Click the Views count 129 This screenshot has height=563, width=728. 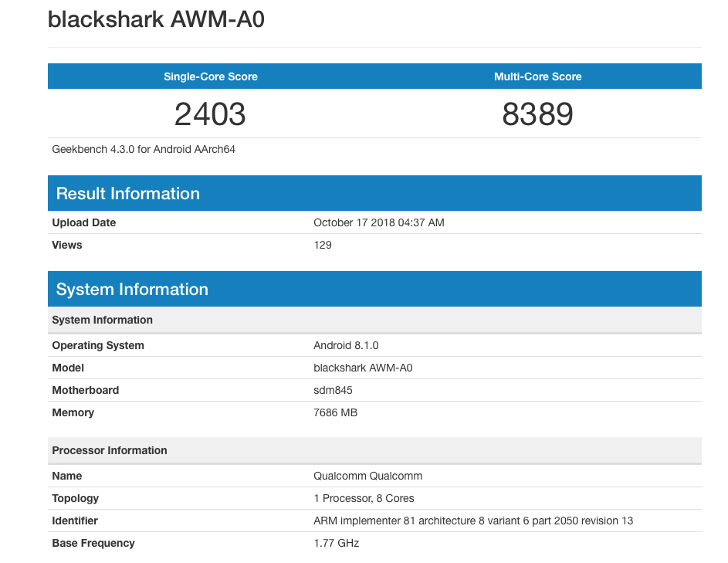pos(323,245)
